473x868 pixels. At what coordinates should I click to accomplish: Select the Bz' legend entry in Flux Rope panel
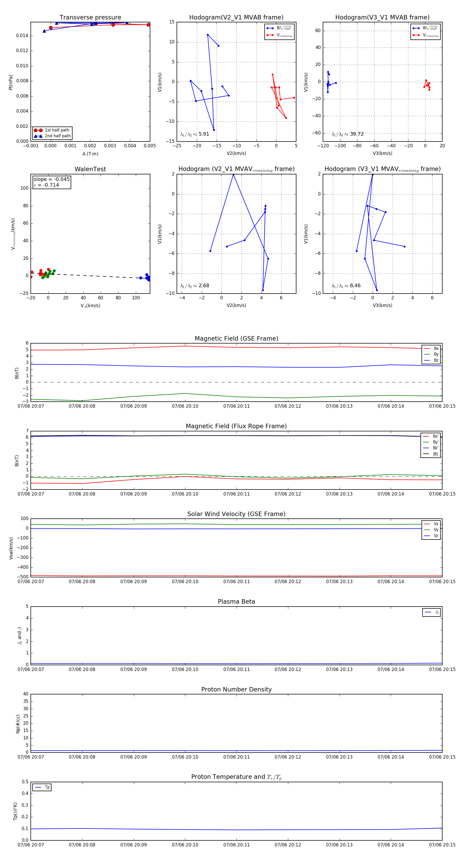(x=431, y=448)
